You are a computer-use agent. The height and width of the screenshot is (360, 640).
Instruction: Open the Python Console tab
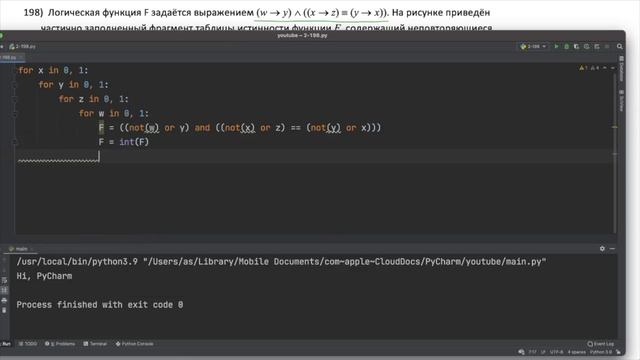(x=135, y=344)
